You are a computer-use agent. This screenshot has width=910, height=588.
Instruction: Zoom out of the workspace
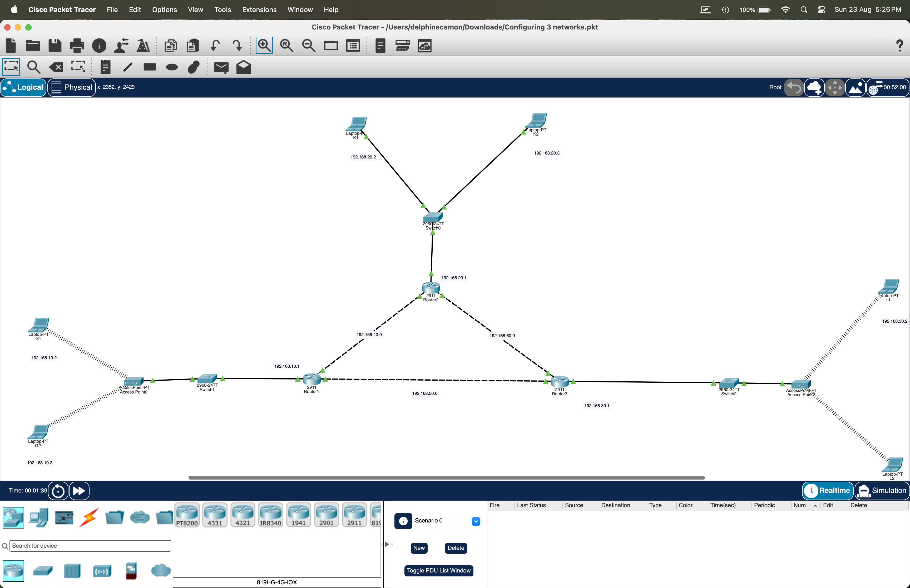pyautogui.click(x=309, y=46)
